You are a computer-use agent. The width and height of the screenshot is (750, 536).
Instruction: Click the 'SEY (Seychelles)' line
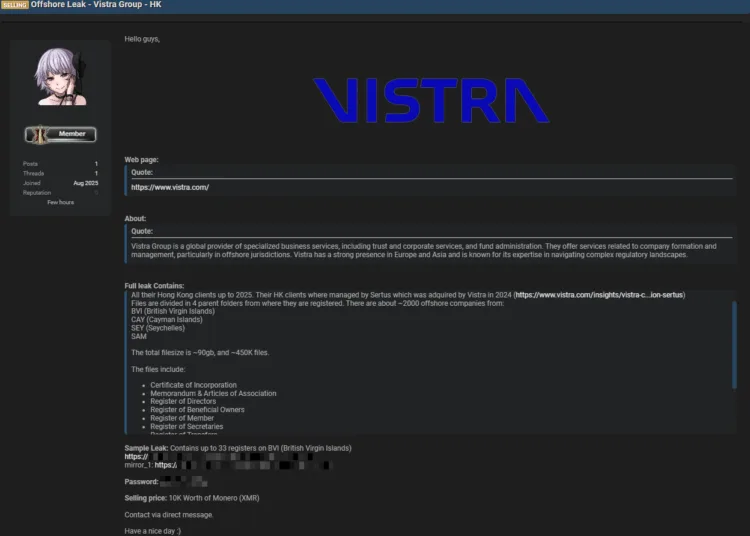tap(158, 328)
